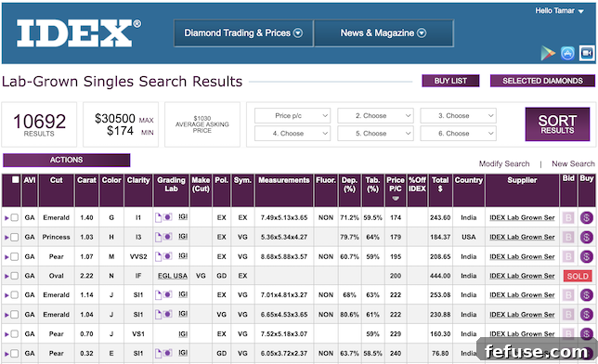The width and height of the screenshot is (598, 364).
Task: View photo camera icon for 1.03 Princess
Action: [167, 237]
